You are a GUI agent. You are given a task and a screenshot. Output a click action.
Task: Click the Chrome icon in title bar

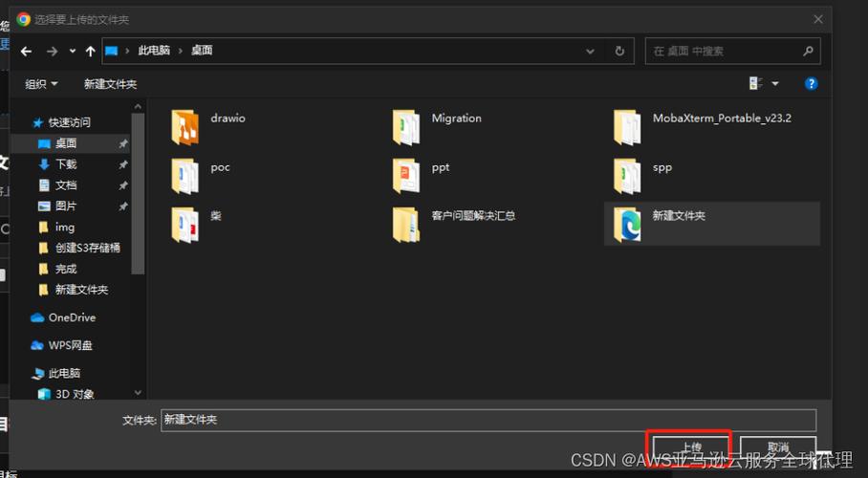pos(23,19)
